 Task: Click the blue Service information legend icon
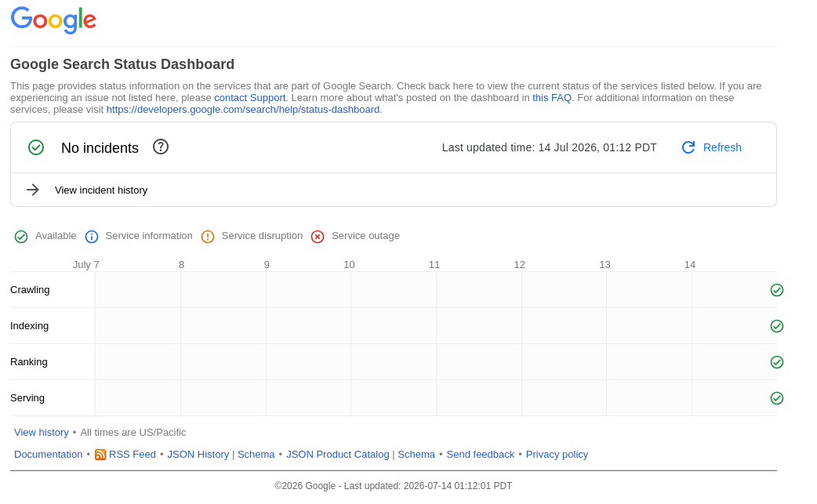point(91,237)
